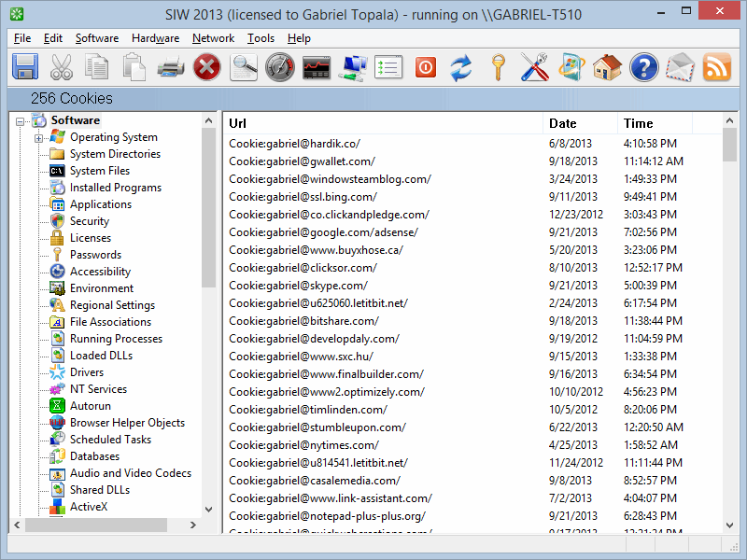Select the Cookie:gabriel@skype.com/ row

[298, 286]
